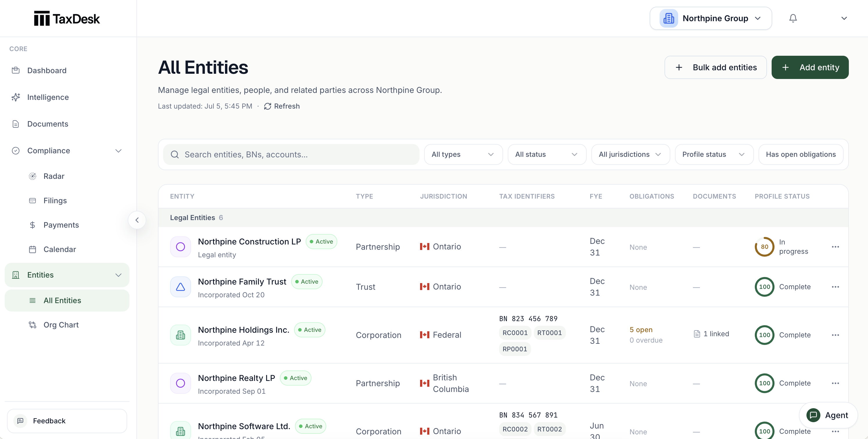
Task: Click the Legal Entities group header
Action: point(503,218)
